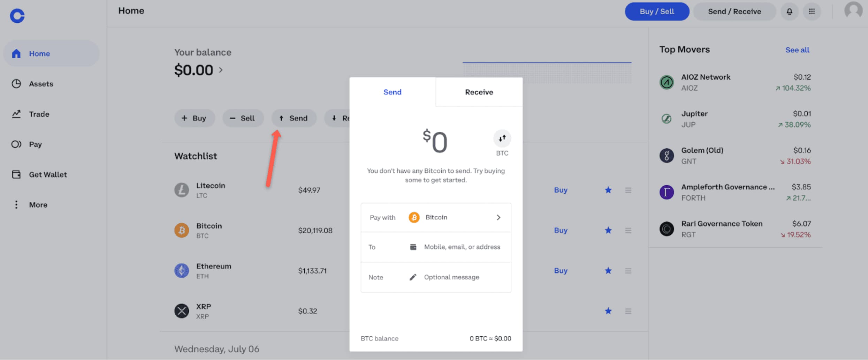This screenshot has height=360, width=868.
Task: Click the Bitcoin price $20,119.08
Action: (x=315, y=230)
